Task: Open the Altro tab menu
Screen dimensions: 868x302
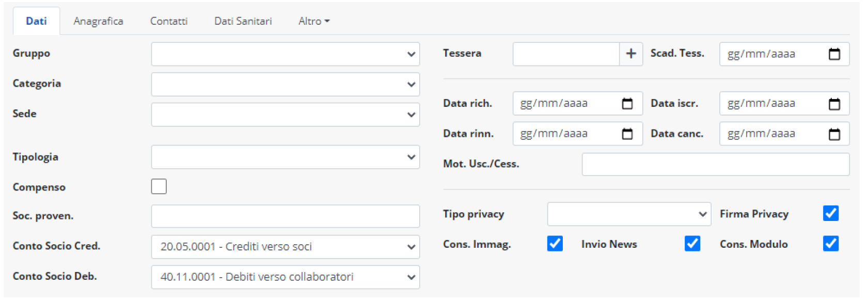Action: (x=313, y=21)
